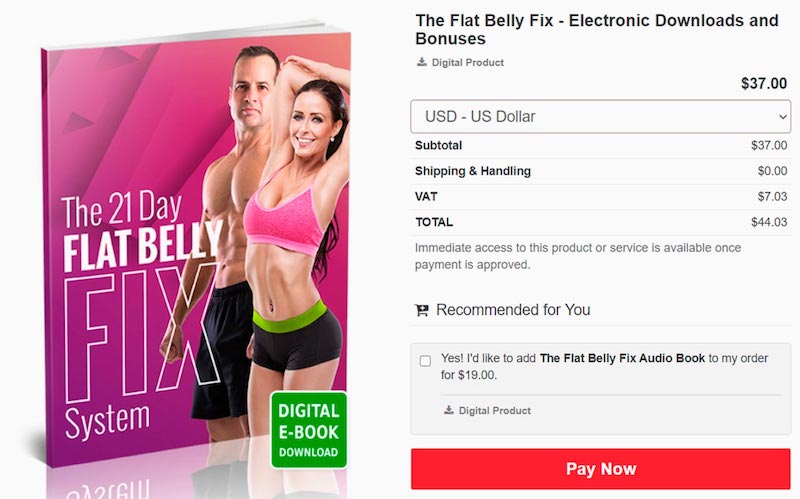This screenshot has width=800, height=499.
Task: Click the download icon beside Digital Product under title
Action: [421, 62]
